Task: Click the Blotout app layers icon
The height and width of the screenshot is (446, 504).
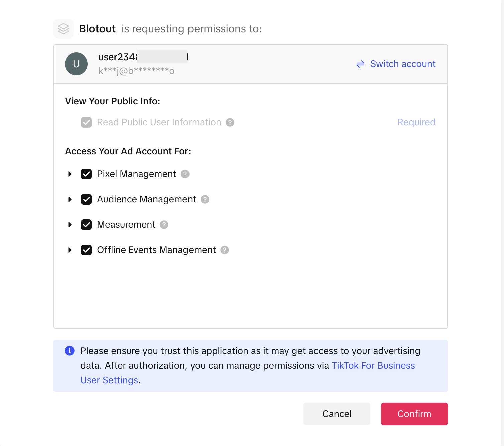Action: pos(64,29)
